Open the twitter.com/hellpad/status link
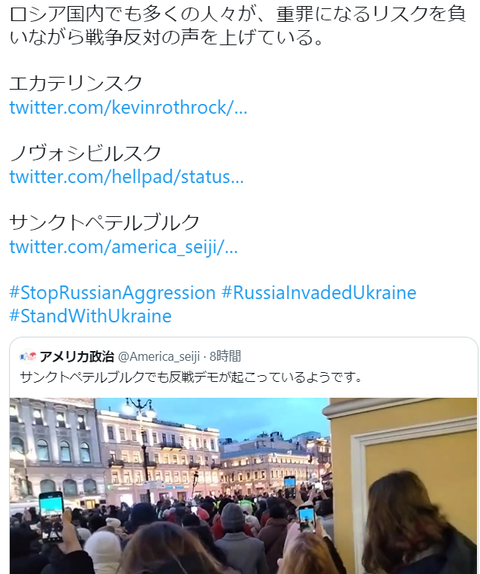Image resolution: width=480 pixels, height=574 pixels. click(126, 177)
